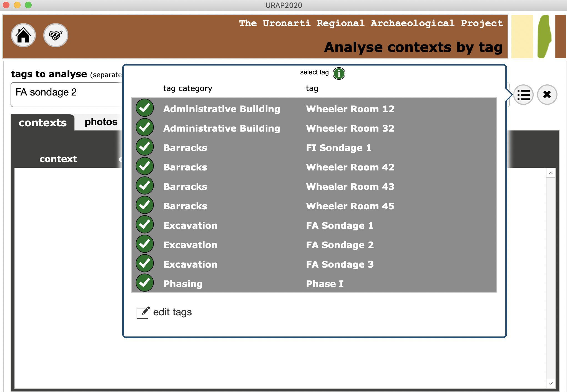Screen dimensions: 567x392
Task: Click the green info icon beside select tag
Action: pos(339,74)
